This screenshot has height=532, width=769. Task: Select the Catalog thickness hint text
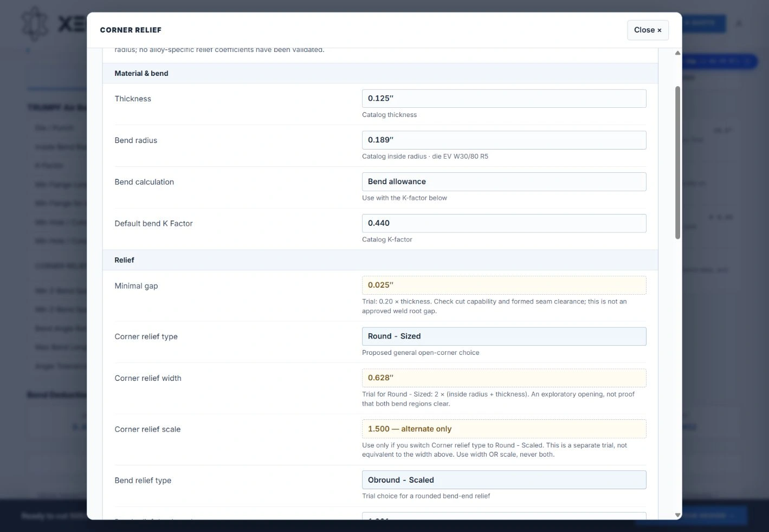click(x=390, y=115)
